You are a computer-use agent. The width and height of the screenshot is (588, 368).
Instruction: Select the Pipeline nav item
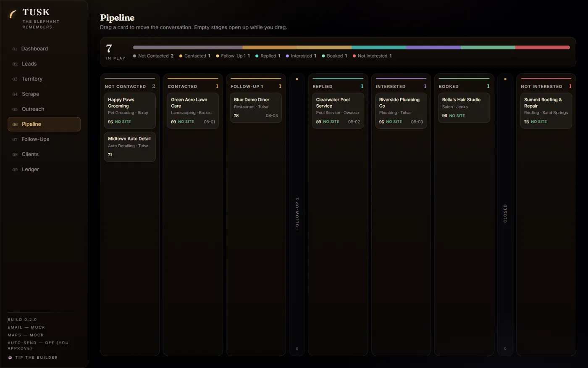coord(44,124)
